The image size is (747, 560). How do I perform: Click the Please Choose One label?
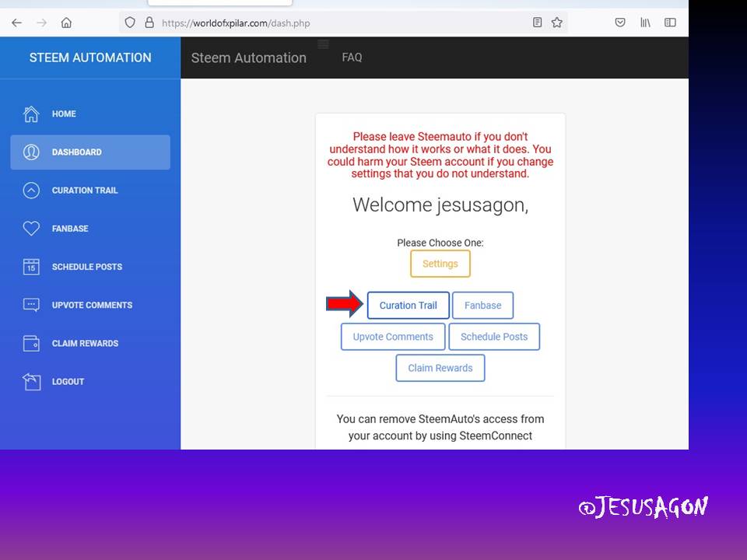440,243
